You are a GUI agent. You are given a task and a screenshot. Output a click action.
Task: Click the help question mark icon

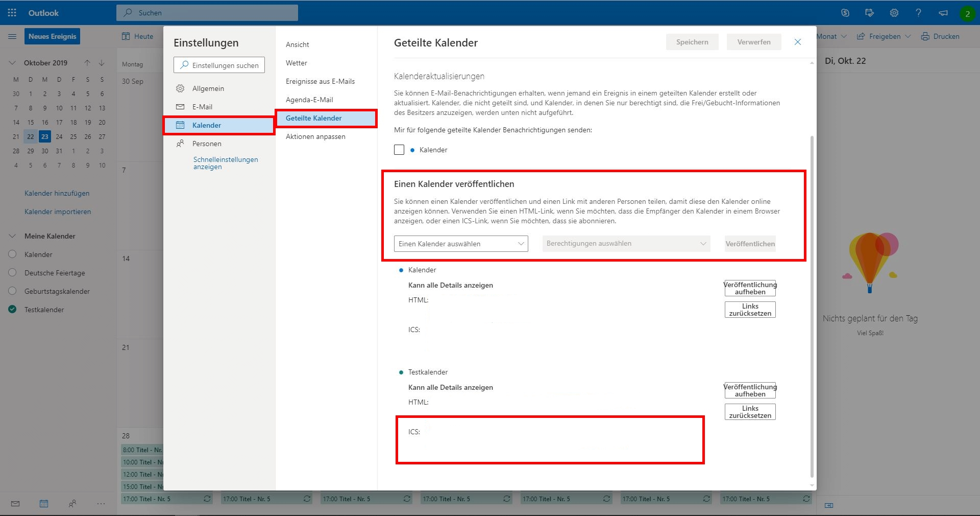pos(918,13)
